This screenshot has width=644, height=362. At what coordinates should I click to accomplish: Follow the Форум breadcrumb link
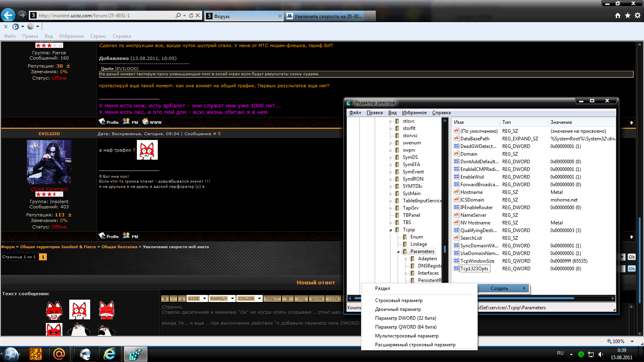(8, 247)
